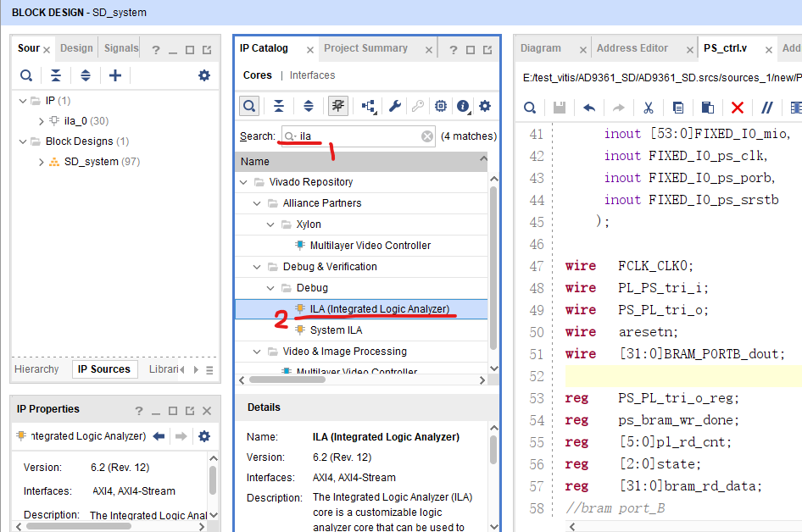802x532 pixels.
Task: Click into the IP search field
Action: point(358,136)
